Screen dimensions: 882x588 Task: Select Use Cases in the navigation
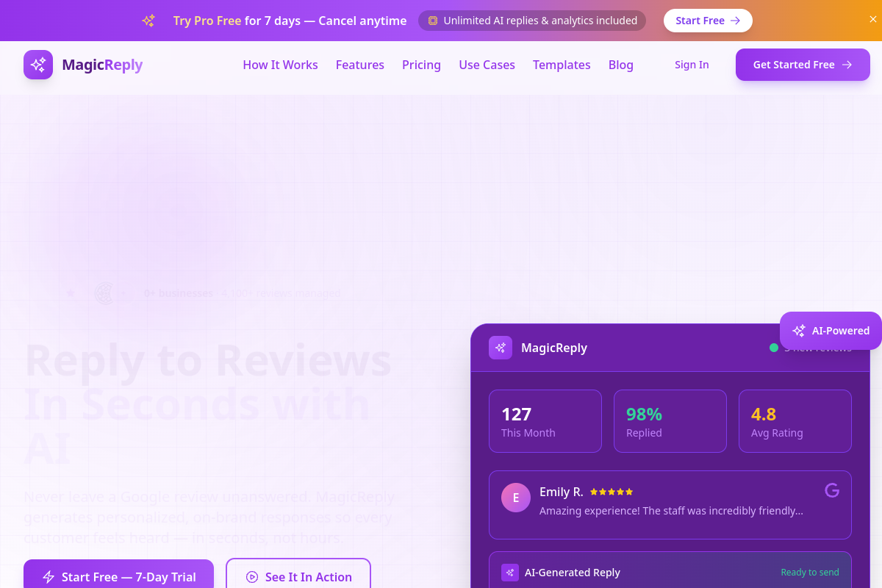tap(487, 65)
